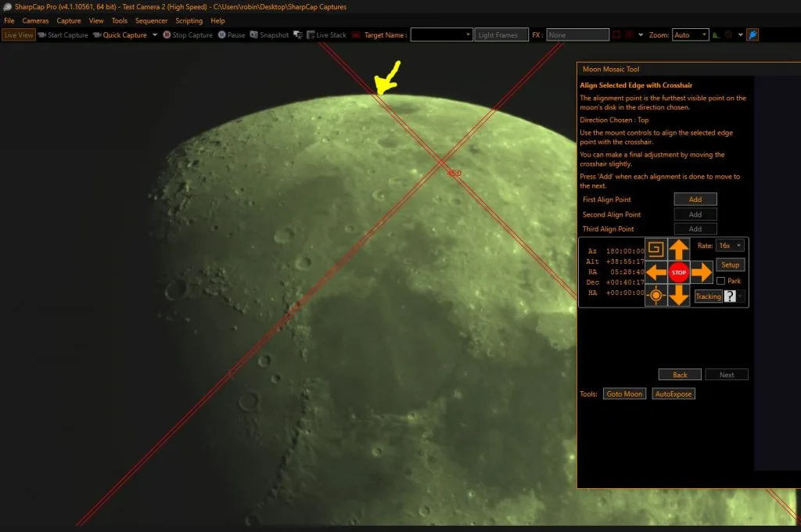Move mount down with down arrow
The height and width of the screenshot is (532, 801).
(x=679, y=295)
